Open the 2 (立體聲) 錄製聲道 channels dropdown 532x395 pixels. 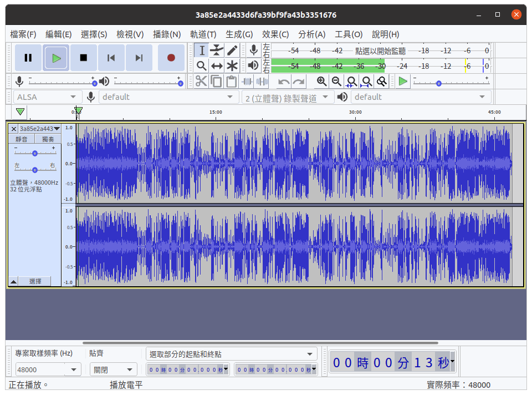[x=288, y=98]
